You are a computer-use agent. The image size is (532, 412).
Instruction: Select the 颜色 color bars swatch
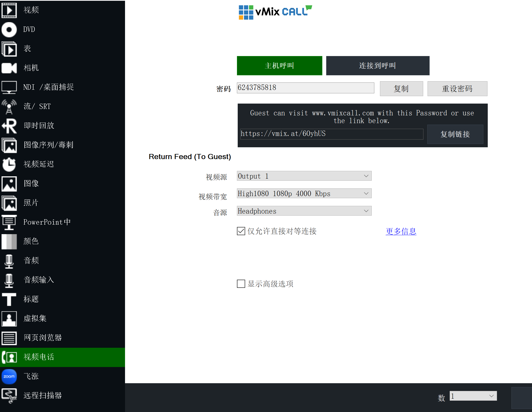(x=9, y=242)
